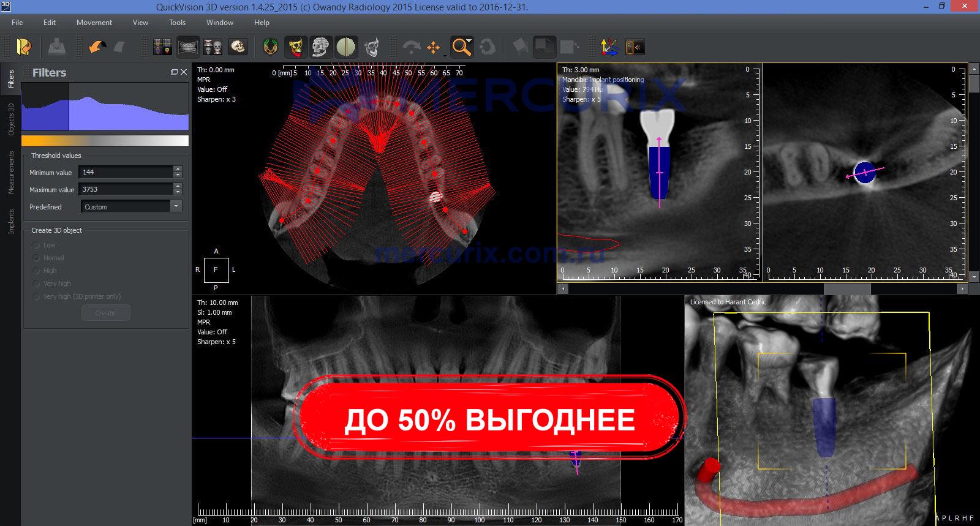Select the four-pane MPR layout icon
Screen dimensions: 980x526
coord(162,47)
